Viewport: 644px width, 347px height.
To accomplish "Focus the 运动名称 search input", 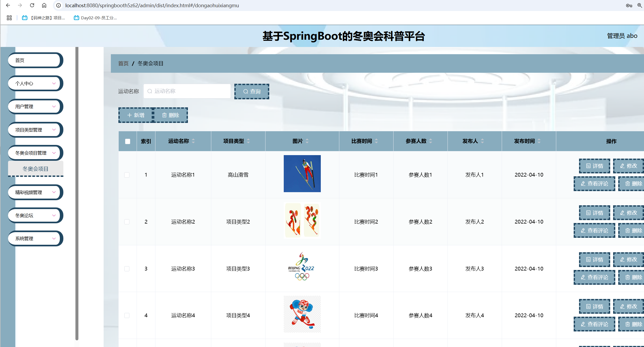I will pos(187,91).
